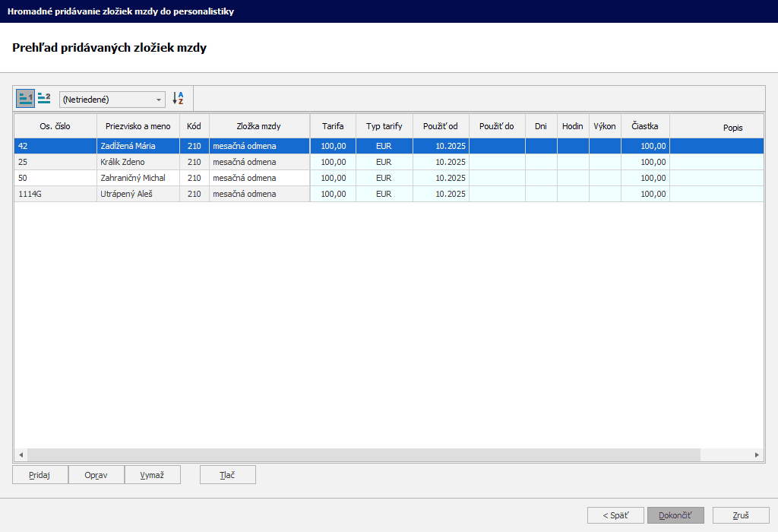Cancel the wizard with Zruš button
Screen dimensions: 778x532
coord(741,515)
